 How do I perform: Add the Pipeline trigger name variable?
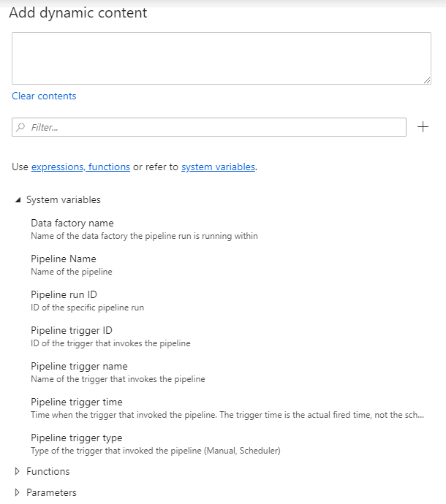click(79, 366)
